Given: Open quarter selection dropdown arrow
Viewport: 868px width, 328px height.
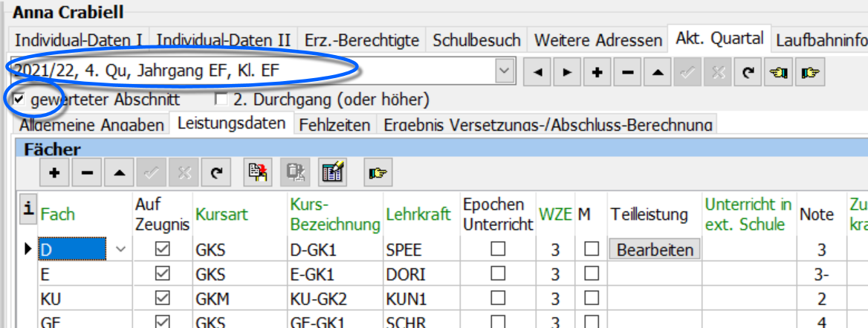Looking at the screenshot, I should click(503, 71).
